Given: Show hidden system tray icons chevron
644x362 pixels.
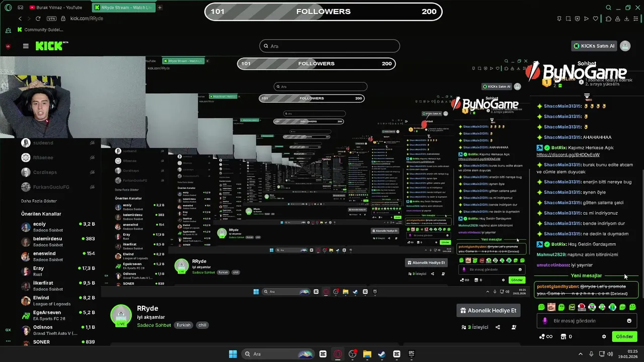Looking at the screenshot, I should [580, 354].
